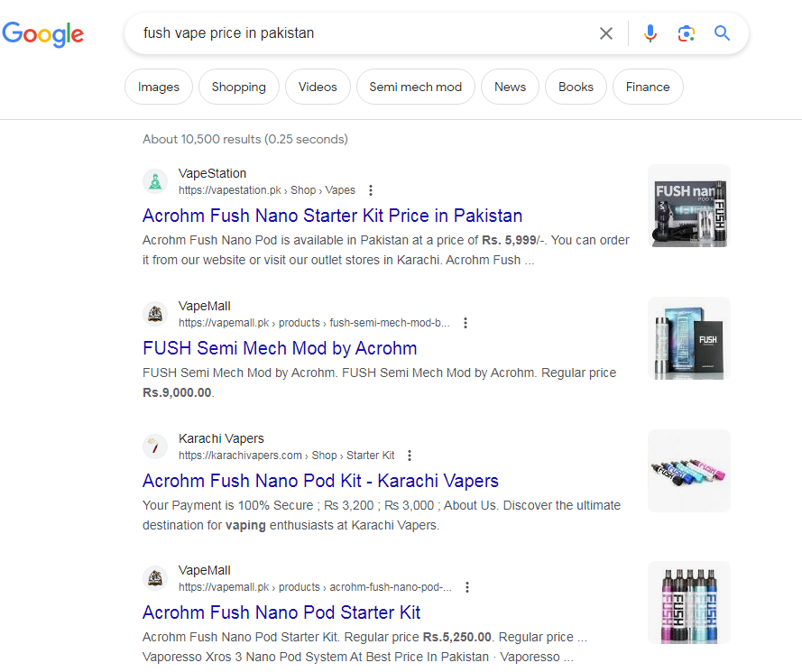The image size is (802, 672).
Task: Start voice search with microphone icon
Action: point(650,33)
